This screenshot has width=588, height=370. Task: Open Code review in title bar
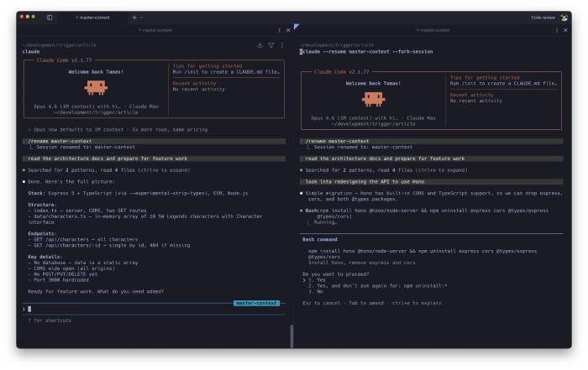pyautogui.click(x=543, y=18)
